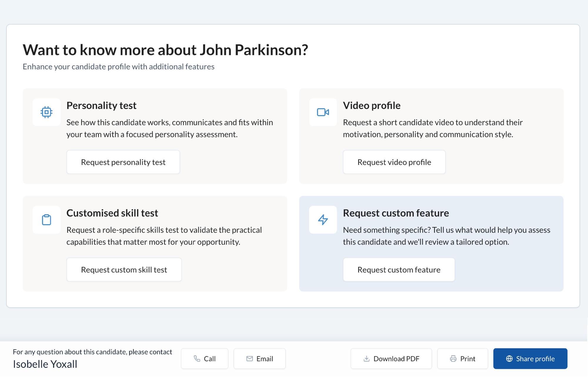This screenshot has width=588, height=386.
Task: Request custom skill test button
Action: tap(124, 270)
